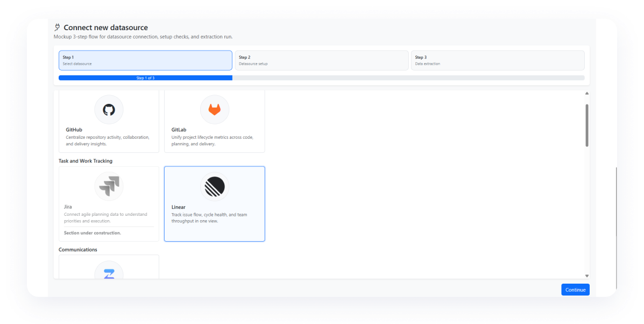Click the GitHub logo icon
This screenshot has width=644, height=324.
[109, 110]
